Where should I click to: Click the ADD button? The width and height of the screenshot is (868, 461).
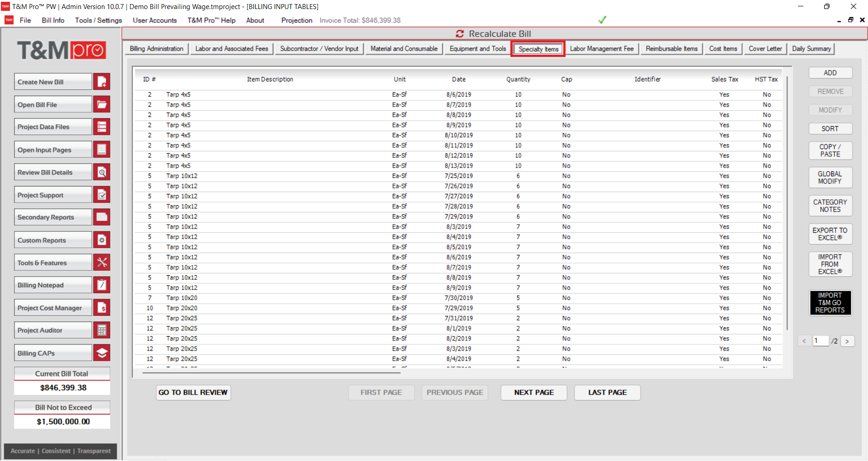[x=830, y=73]
